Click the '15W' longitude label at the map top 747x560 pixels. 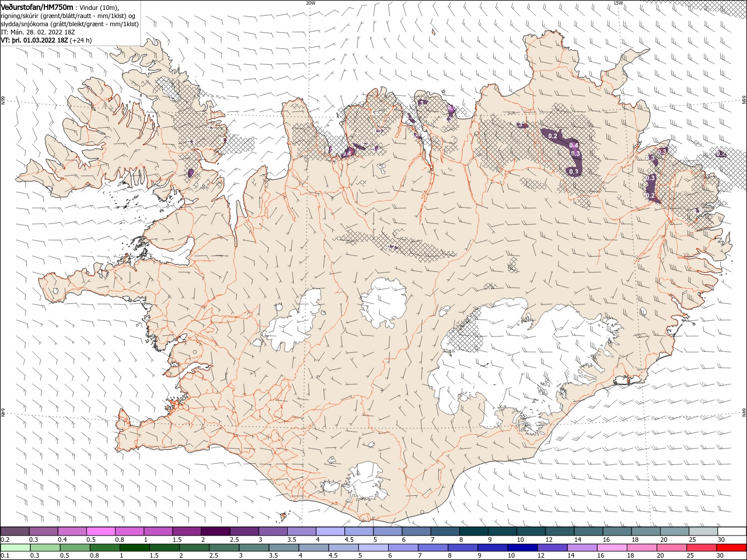pos(618,3)
